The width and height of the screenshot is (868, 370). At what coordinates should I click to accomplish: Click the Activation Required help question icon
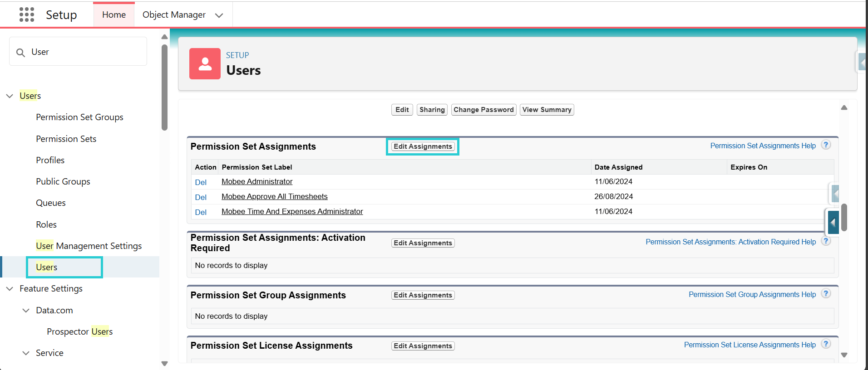tap(826, 241)
